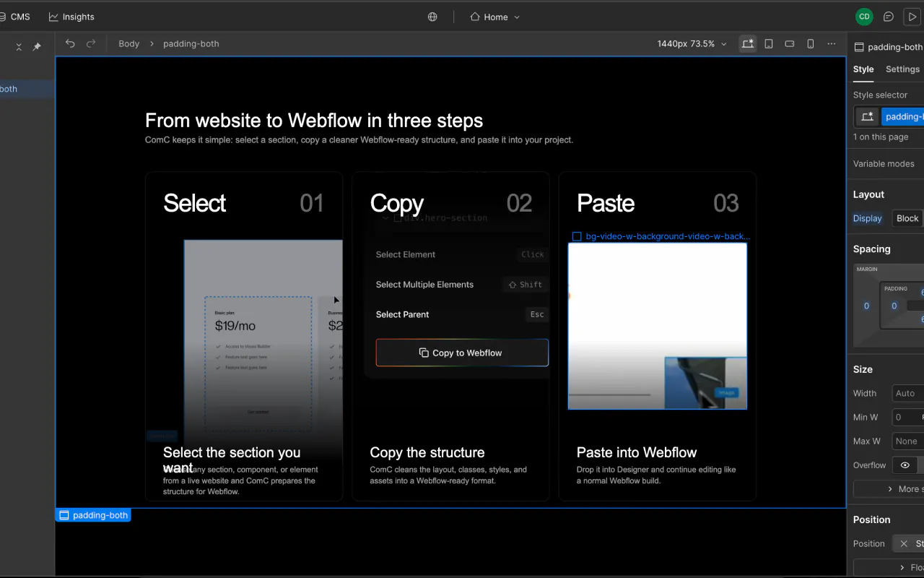
Task: Click the Select Element row
Action: point(462,254)
